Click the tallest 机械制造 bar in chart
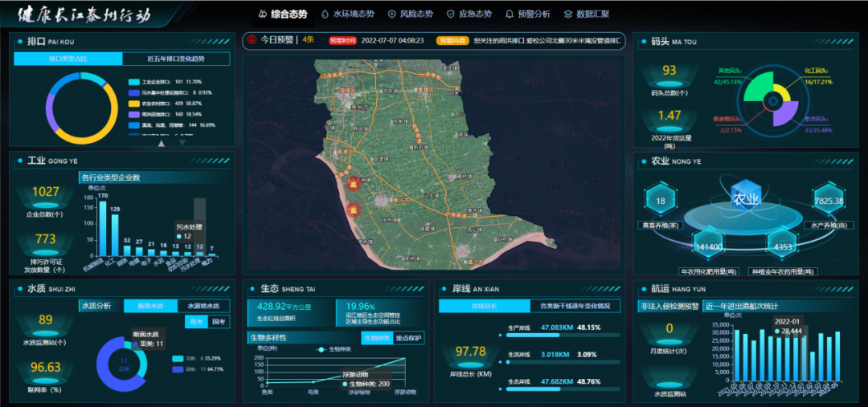 [x=103, y=228]
